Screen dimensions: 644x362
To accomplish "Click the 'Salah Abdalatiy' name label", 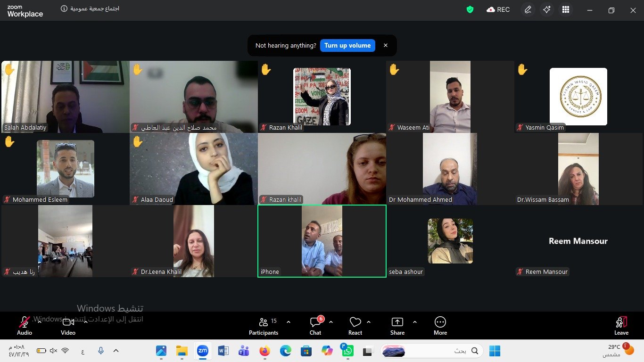I will pyautogui.click(x=25, y=128).
